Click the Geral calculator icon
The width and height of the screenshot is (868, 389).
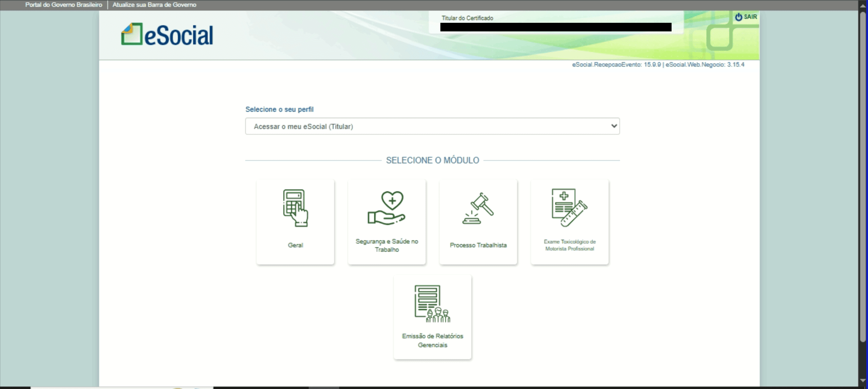(x=295, y=208)
